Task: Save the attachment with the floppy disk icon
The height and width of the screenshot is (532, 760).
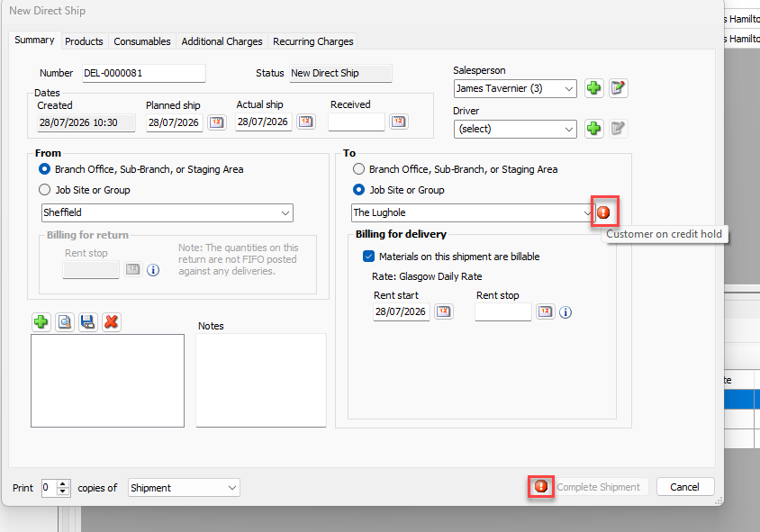Action: click(87, 322)
